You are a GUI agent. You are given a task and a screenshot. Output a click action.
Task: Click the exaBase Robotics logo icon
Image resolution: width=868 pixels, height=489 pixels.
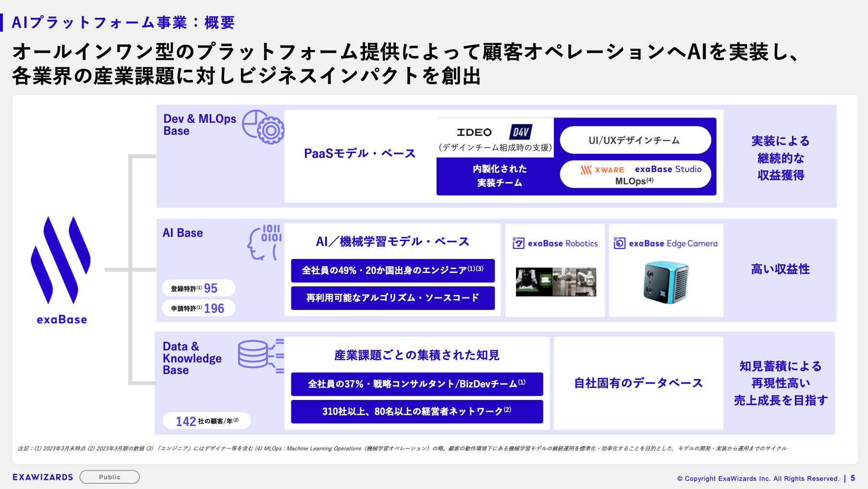tap(518, 243)
